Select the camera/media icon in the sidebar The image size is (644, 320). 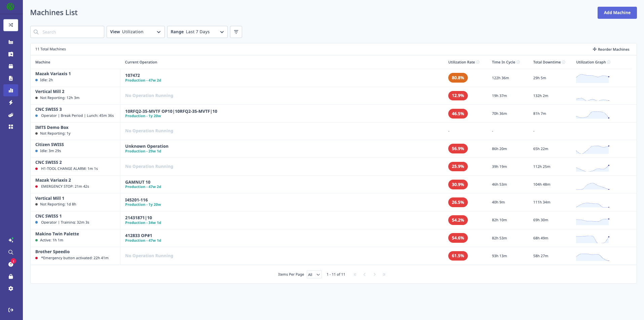point(11,54)
